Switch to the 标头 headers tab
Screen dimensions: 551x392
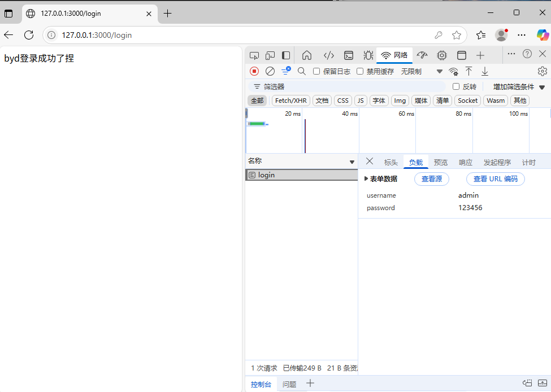(391, 162)
